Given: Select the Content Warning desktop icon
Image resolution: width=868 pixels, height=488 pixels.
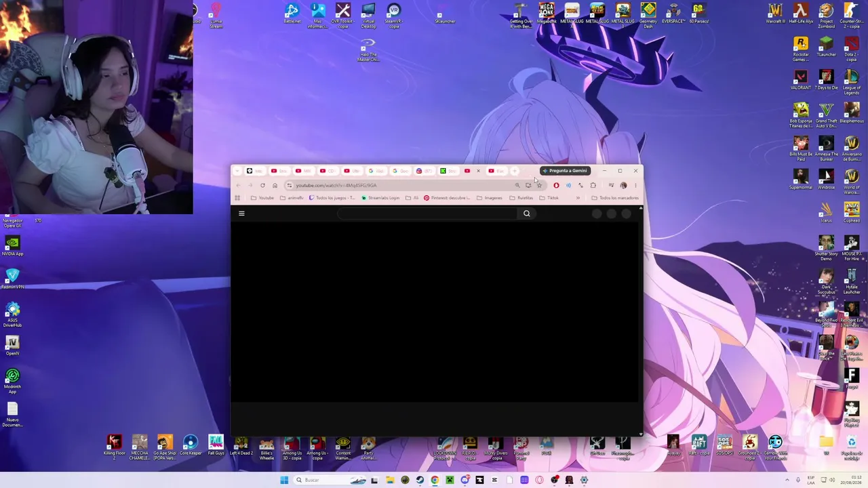Looking at the screenshot, I should pyautogui.click(x=343, y=448).
